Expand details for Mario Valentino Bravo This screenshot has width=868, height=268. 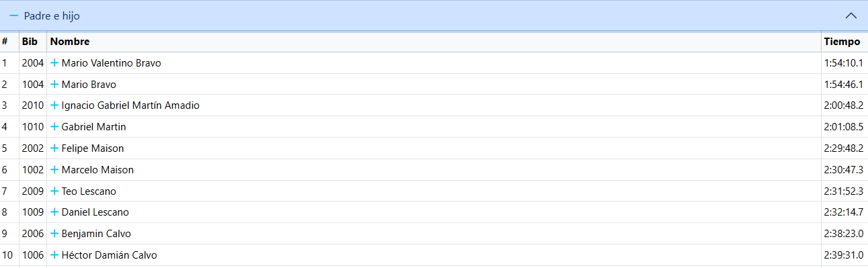54,63
